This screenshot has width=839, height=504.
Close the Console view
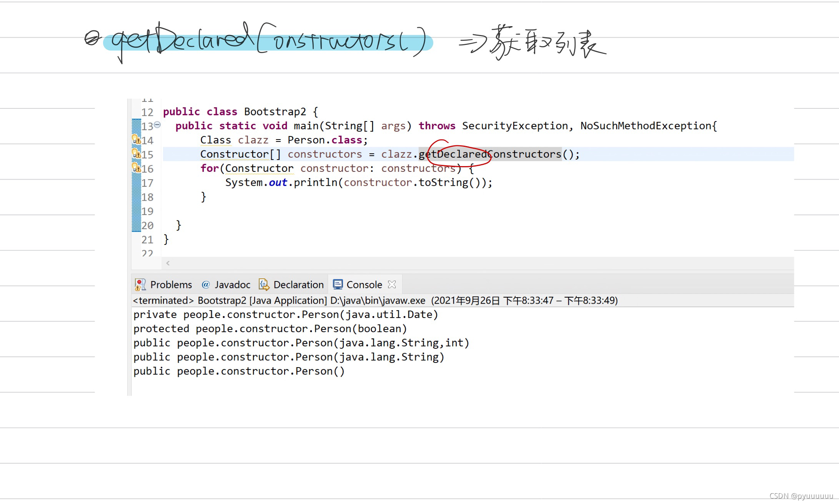(x=393, y=284)
